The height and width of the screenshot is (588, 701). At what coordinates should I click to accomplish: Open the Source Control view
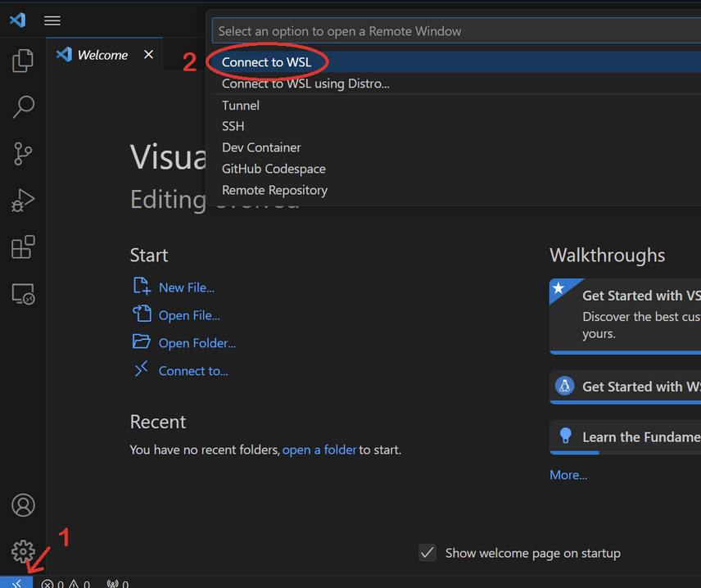[x=23, y=154]
